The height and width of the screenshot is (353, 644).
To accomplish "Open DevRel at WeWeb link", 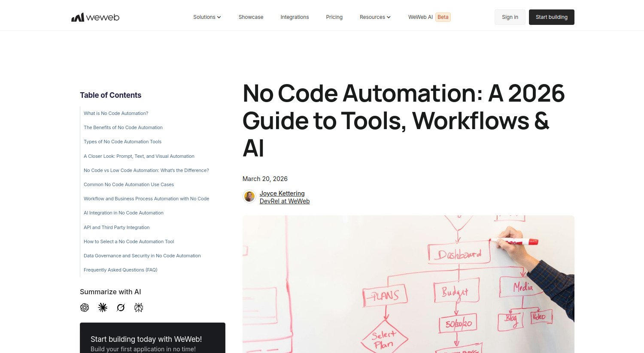I will [x=285, y=201].
